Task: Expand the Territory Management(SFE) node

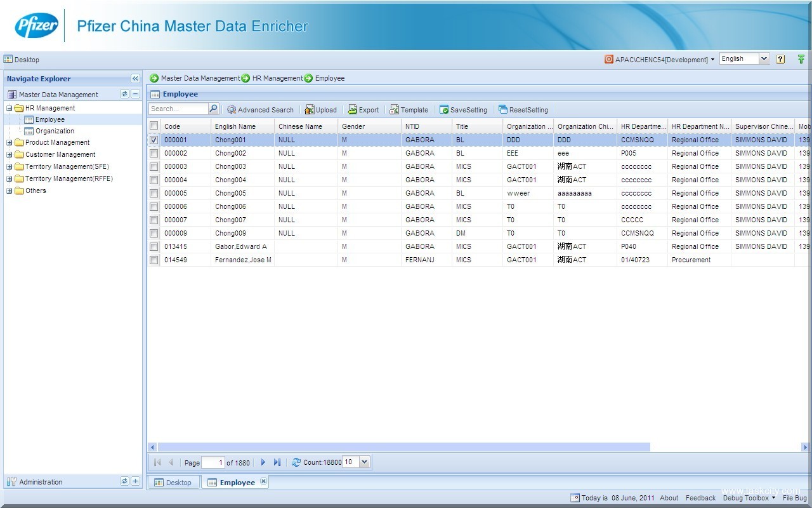Action: [10, 166]
